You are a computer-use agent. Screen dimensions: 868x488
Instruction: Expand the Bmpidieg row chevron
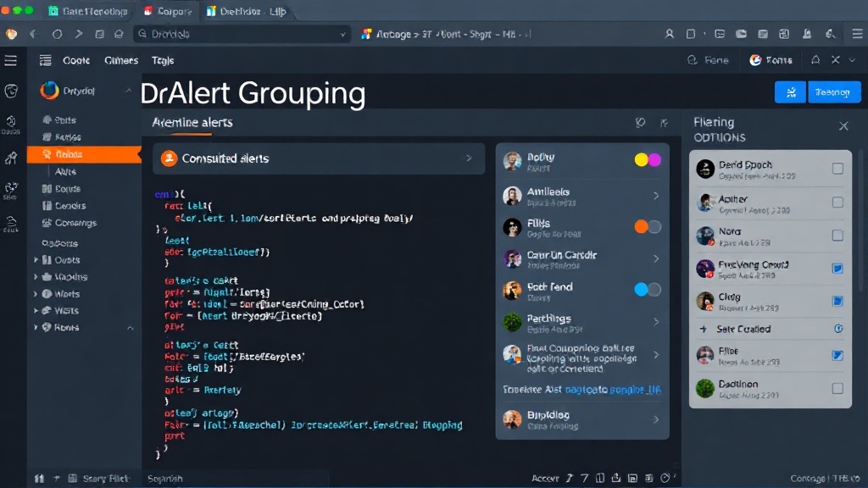[656, 419]
